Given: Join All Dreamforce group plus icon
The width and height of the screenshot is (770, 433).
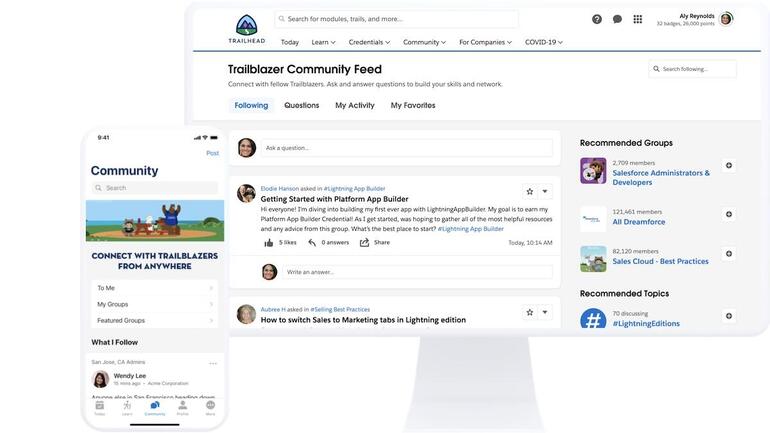Looking at the screenshot, I should [729, 214].
